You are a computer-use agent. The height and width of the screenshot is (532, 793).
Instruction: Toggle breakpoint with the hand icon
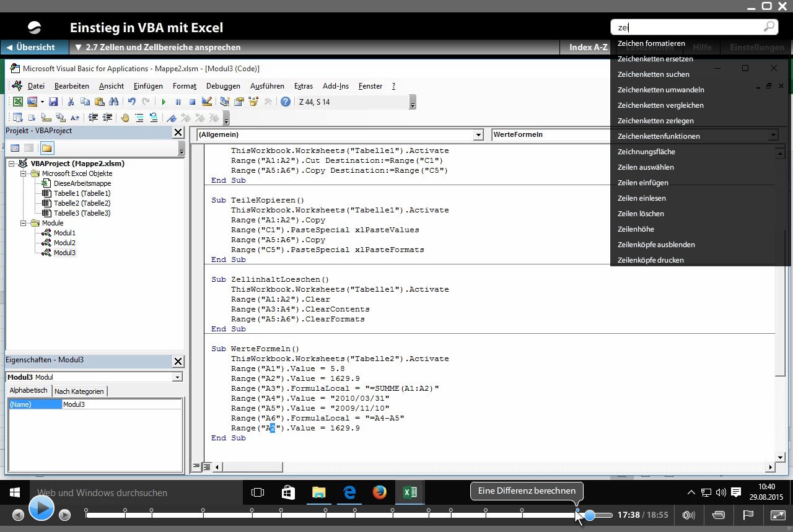pyautogui.click(x=125, y=118)
